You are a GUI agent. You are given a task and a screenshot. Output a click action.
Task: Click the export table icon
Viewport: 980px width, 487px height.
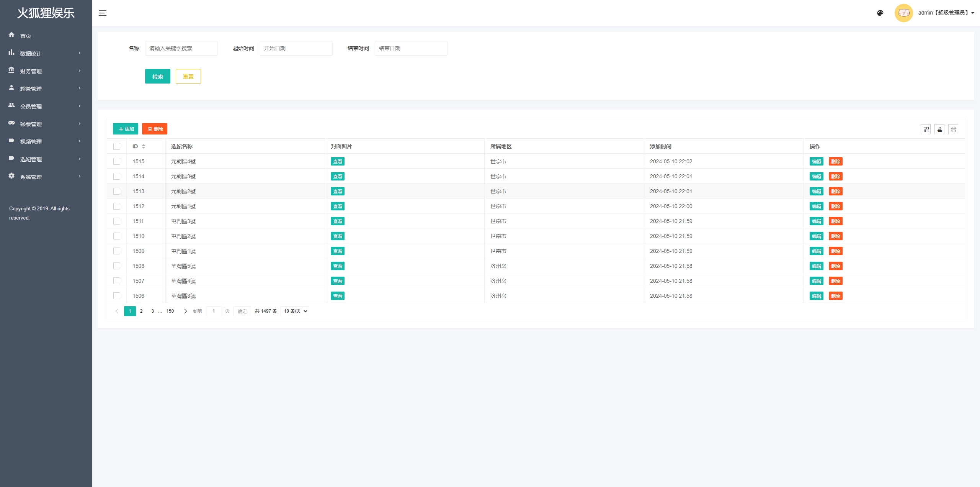[939, 130]
